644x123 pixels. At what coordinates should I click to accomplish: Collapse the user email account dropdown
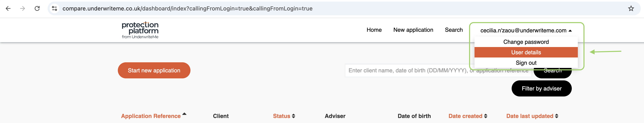click(x=526, y=30)
